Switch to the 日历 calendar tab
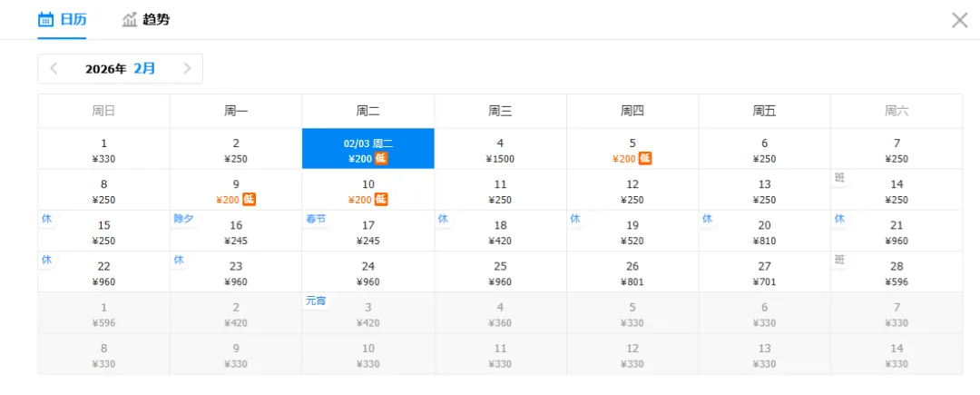Image resolution: width=980 pixels, height=395 pixels. (x=62, y=19)
